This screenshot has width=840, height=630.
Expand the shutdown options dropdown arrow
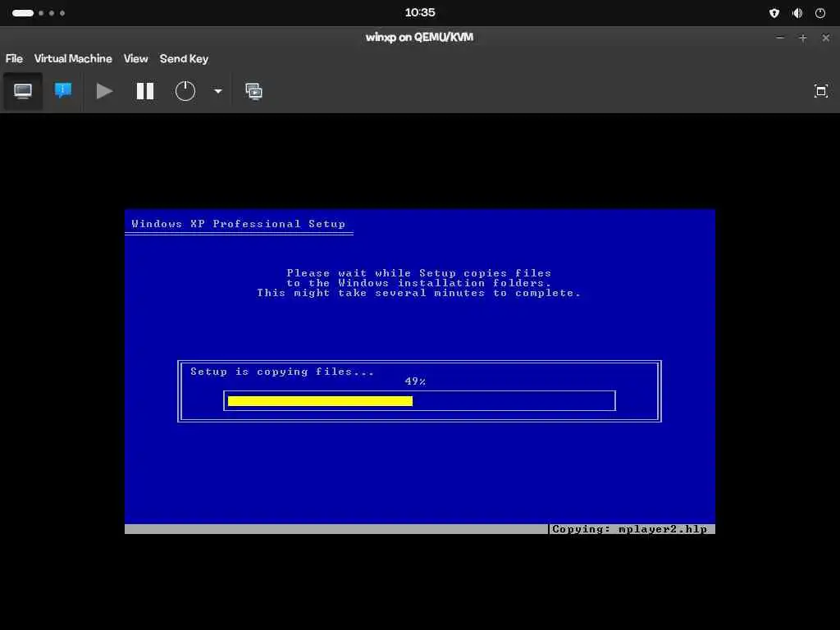click(218, 91)
